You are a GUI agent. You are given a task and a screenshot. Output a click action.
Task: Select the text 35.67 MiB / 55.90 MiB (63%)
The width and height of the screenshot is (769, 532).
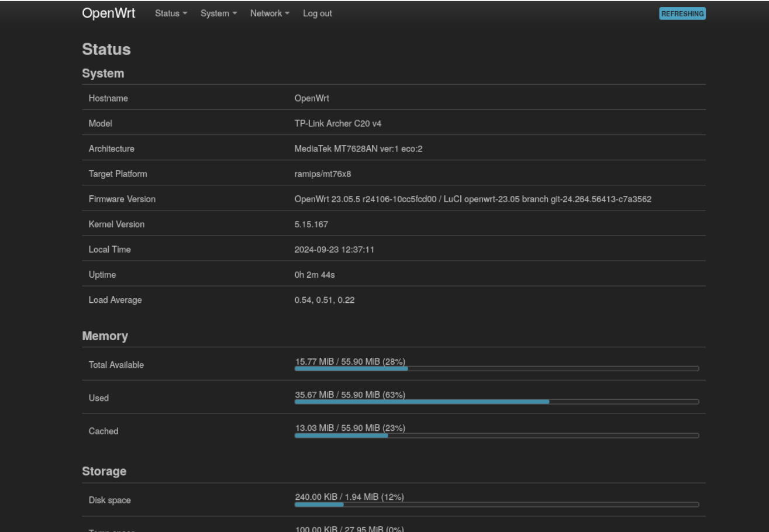point(350,395)
